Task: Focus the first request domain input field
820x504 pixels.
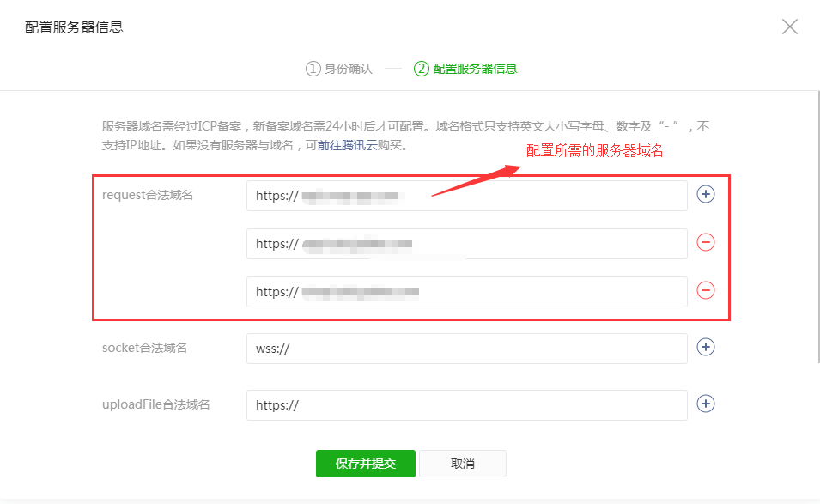Action: [466, 196]
